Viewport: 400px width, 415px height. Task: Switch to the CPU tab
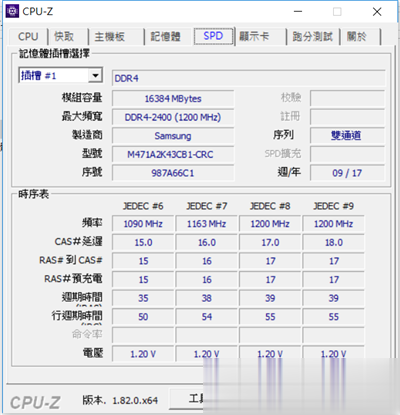28,36
